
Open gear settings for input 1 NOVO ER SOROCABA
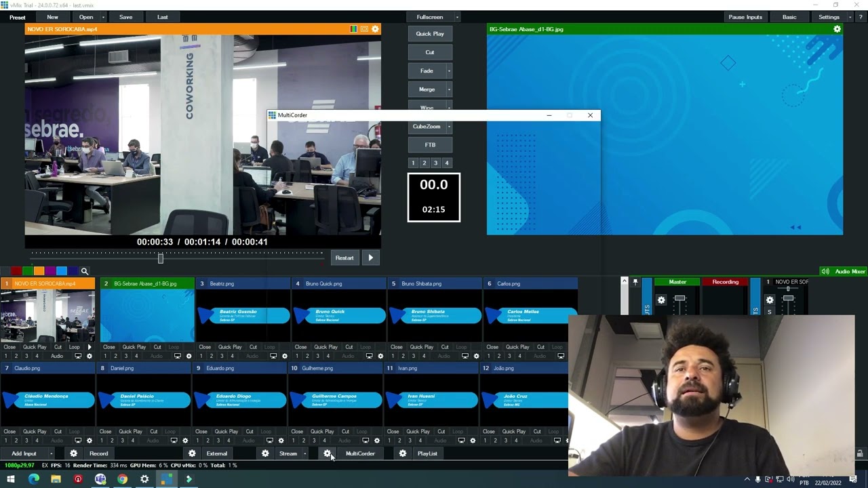(89, 356)
